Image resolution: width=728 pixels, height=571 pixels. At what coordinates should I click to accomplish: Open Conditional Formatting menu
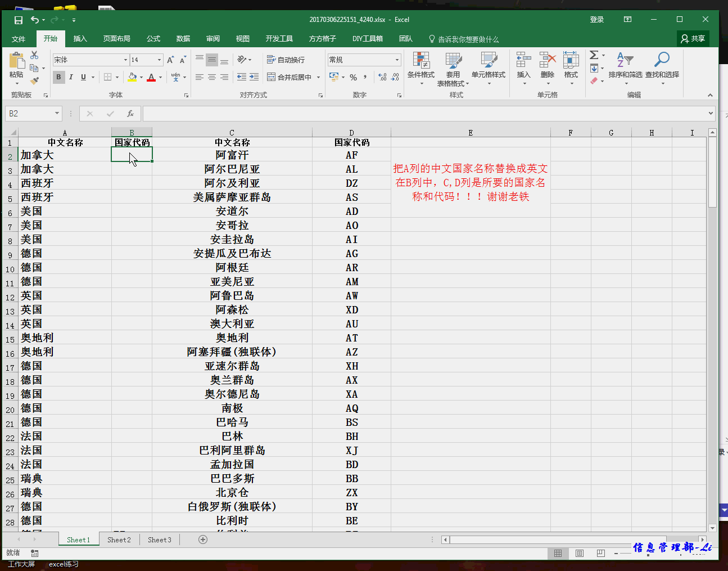[420, 69]
